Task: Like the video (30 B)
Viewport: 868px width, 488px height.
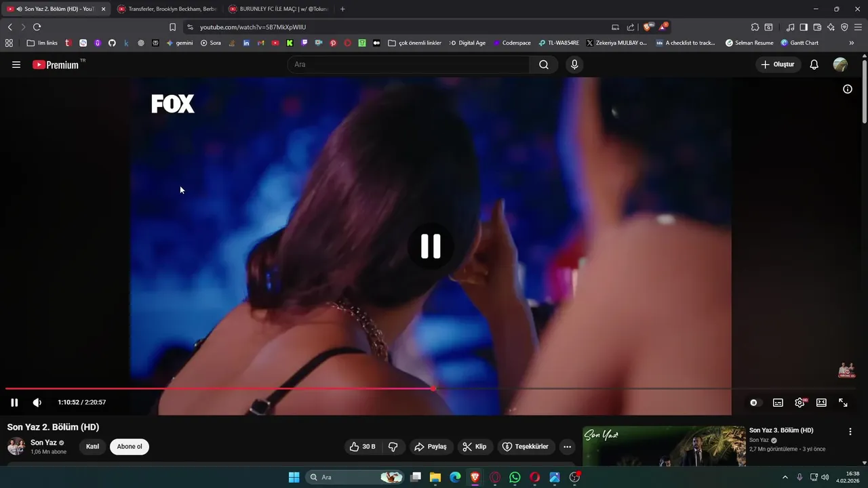Action: (x=362, y=447)
